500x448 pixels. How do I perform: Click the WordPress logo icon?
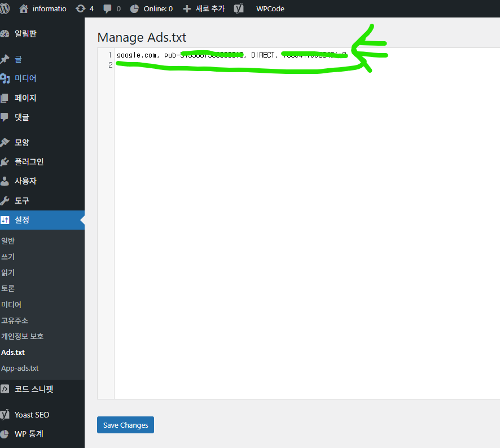click(x=6, y=8)
